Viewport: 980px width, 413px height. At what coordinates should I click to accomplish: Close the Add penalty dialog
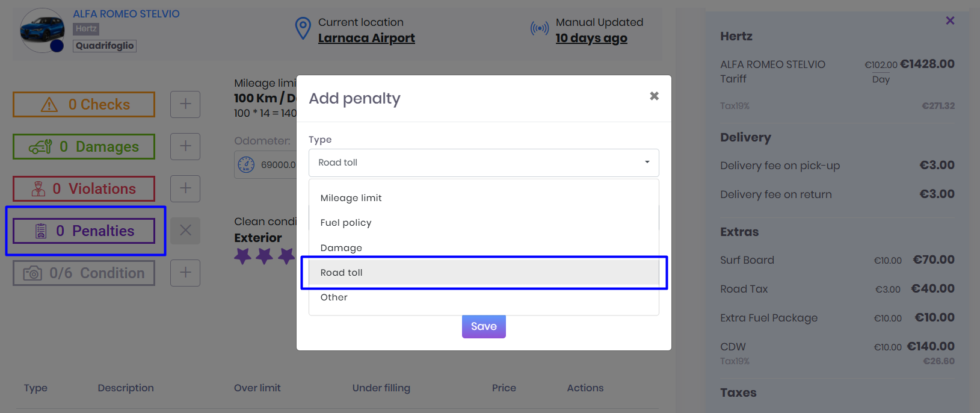pos(654,96)
